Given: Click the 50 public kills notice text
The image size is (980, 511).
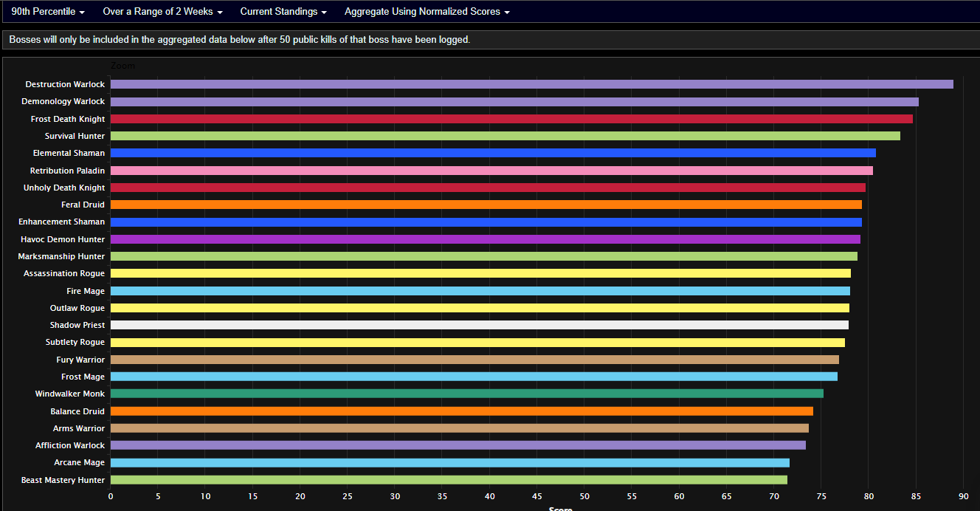Looking at the screenshot, I should (240, 40).
